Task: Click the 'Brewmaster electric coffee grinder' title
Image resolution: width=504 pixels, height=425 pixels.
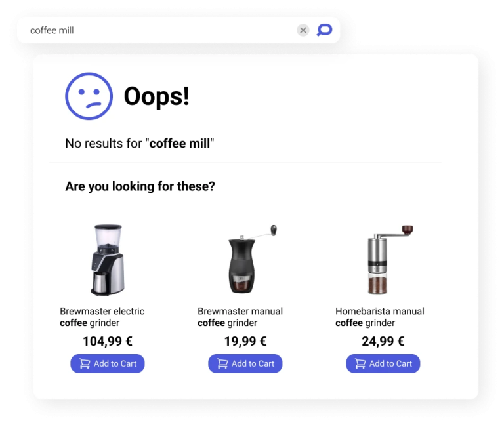Action: click(x=102, y=317)
